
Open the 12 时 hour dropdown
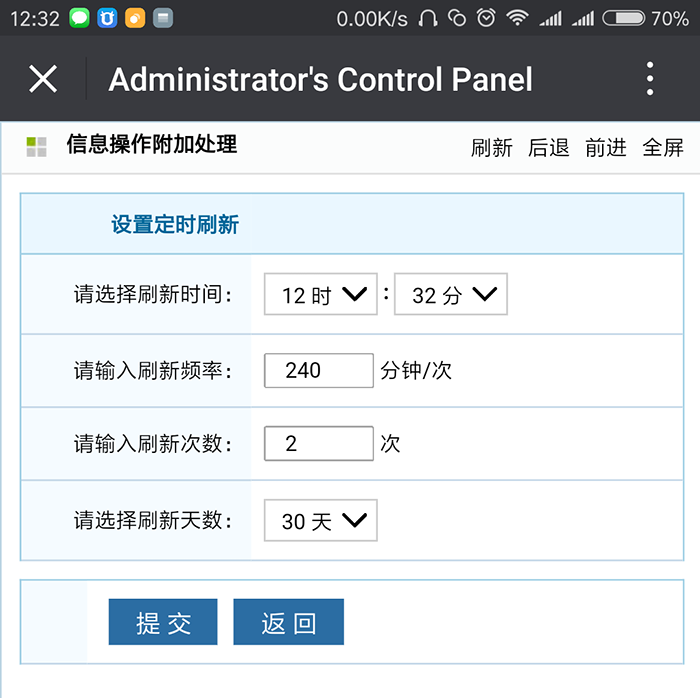[x=321, y=294]
